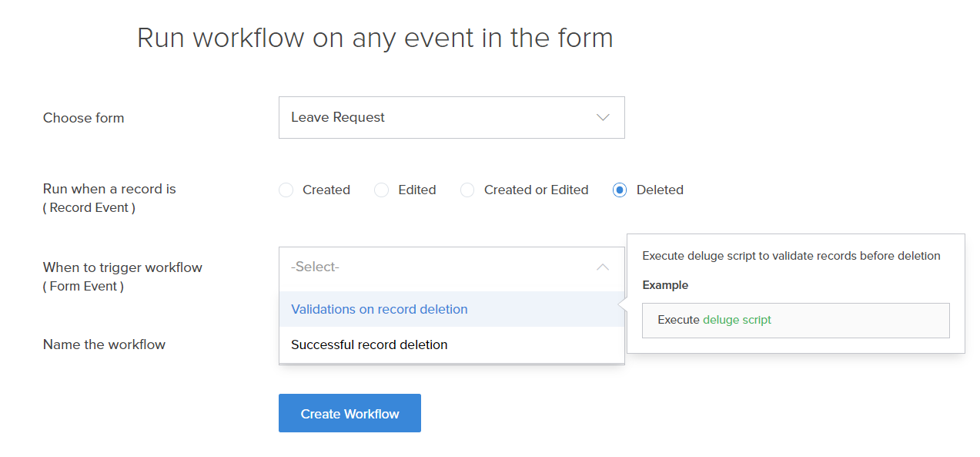Choose the Created or Edited option
Viewport: 980px width, 457px height.
(467, 190)
